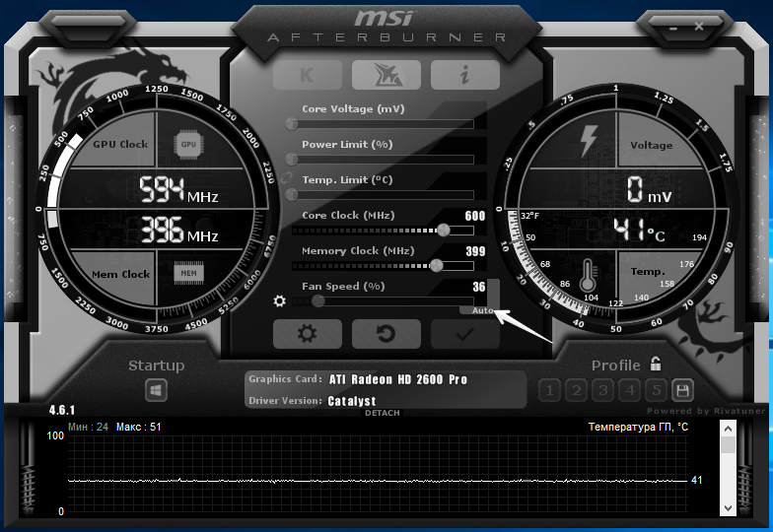Select profile slot 1
The width and height of the screenshot is (773, 532).
coord(549,390)
